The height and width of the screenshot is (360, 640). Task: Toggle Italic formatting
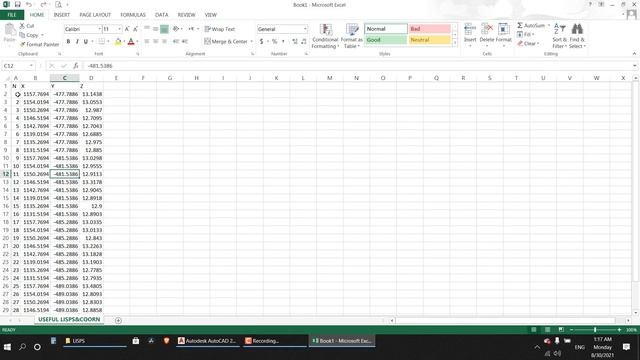tap(77, 41)
